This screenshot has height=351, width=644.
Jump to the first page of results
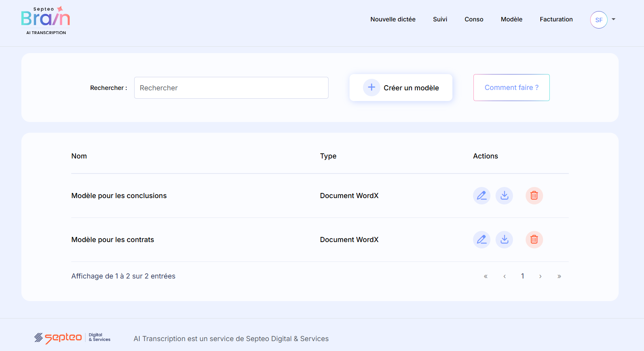(486, 277)
